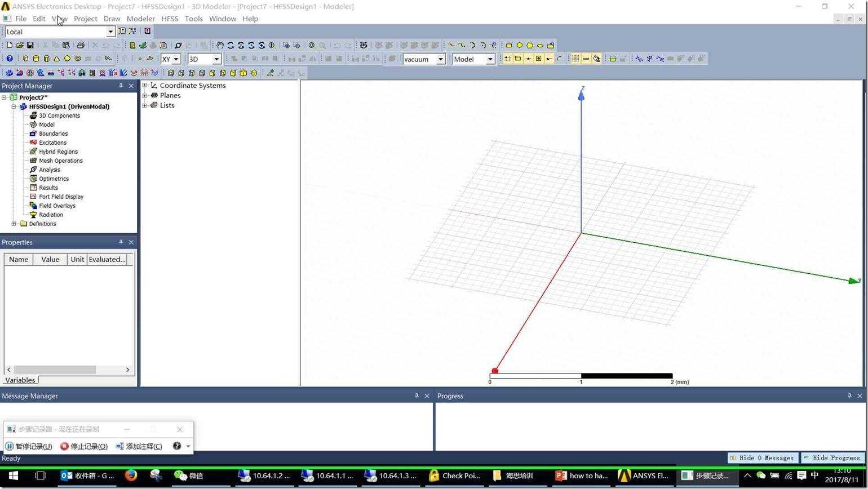Draw a cylinder with the cylinder icon
Screen dimensions: 868x489
point(36,59)
